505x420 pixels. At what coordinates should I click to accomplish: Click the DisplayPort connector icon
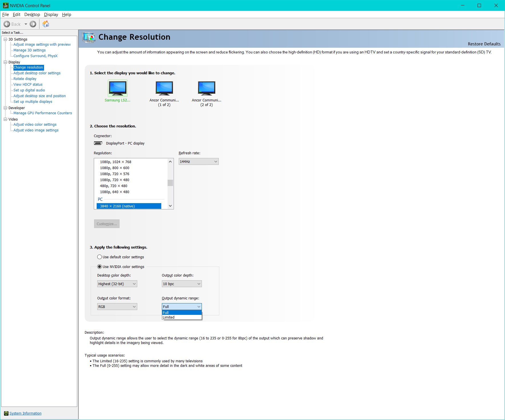[98, 143]
